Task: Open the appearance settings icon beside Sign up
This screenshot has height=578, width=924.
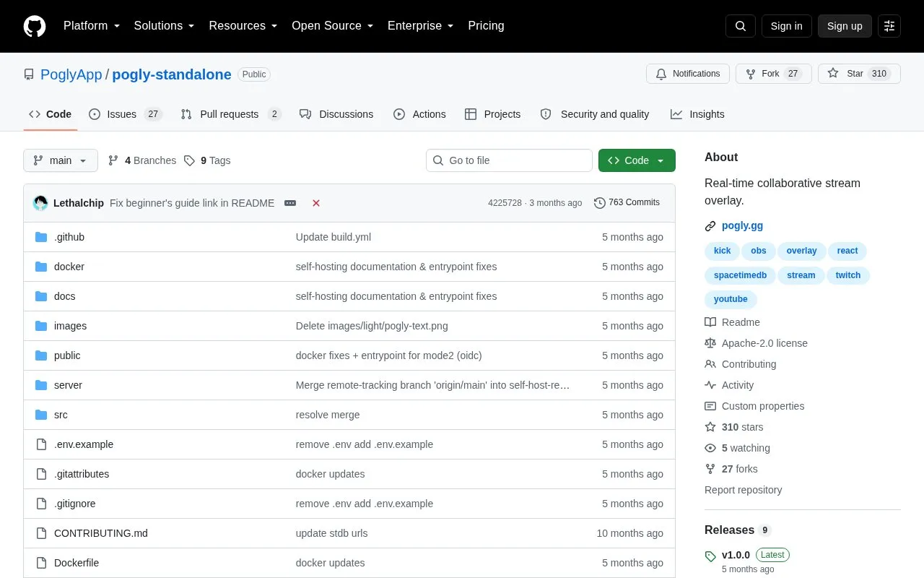Action: [889, 26]
